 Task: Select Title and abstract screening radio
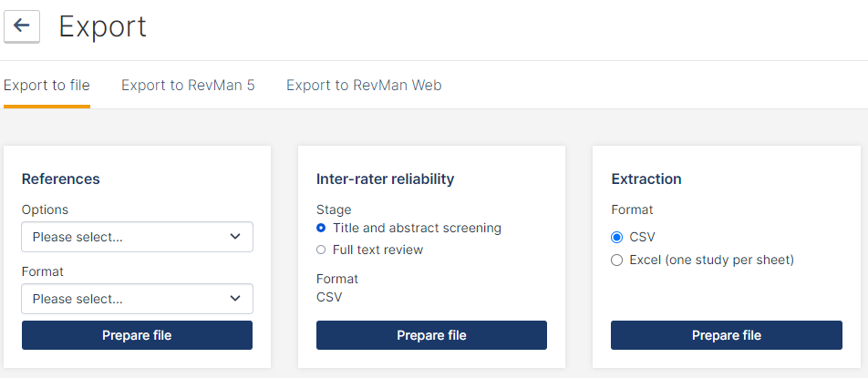(321, 228)
